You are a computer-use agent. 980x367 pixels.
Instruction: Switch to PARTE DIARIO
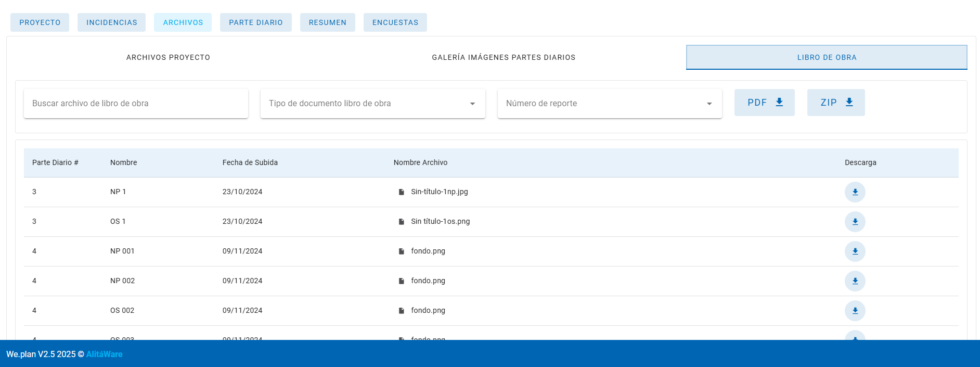(x=256, y=22)
